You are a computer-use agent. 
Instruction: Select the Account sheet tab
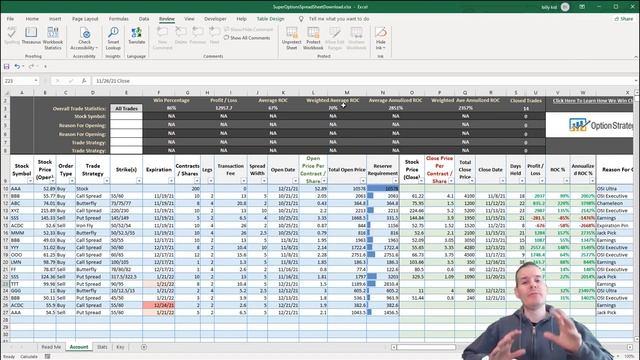(79, 347)
